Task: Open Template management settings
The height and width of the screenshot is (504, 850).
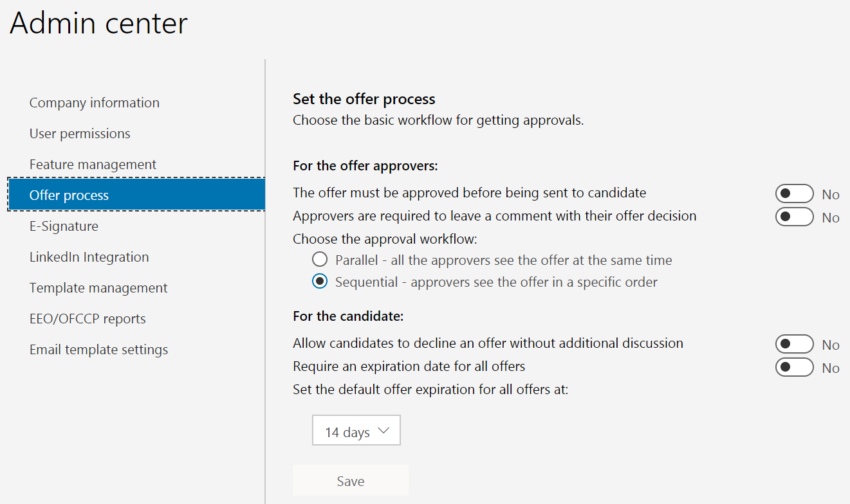Action: coord(98,287)
